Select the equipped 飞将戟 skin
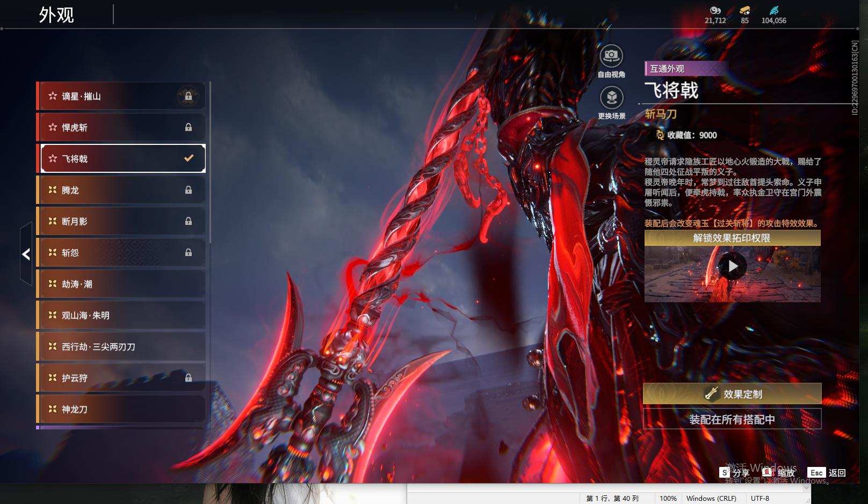 [x=121, y=158]
